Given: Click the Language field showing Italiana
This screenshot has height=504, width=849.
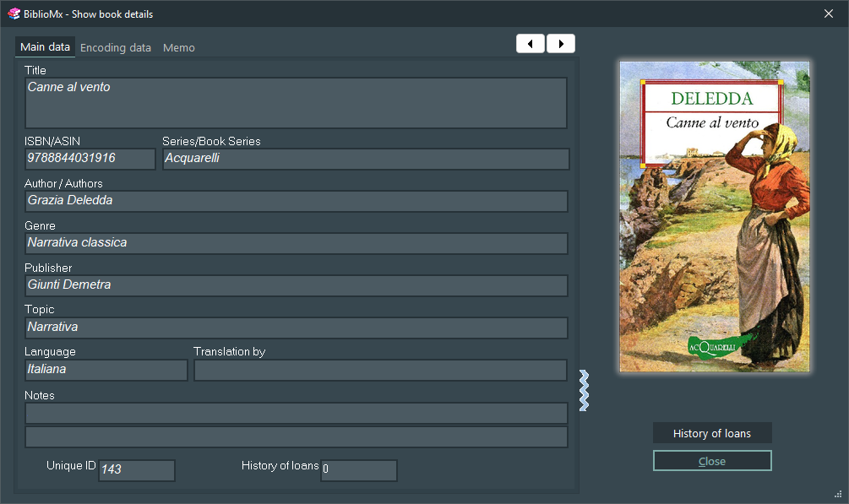Looking at the screenshot, I should (x=106, y=369).
